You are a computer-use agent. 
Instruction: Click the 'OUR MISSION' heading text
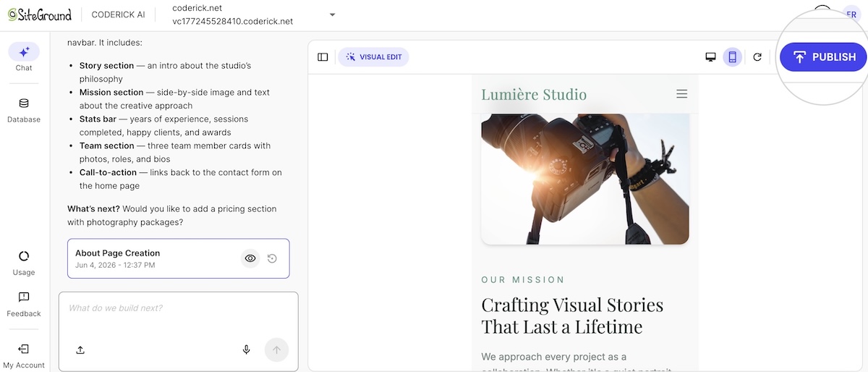(x=523, y=280)
